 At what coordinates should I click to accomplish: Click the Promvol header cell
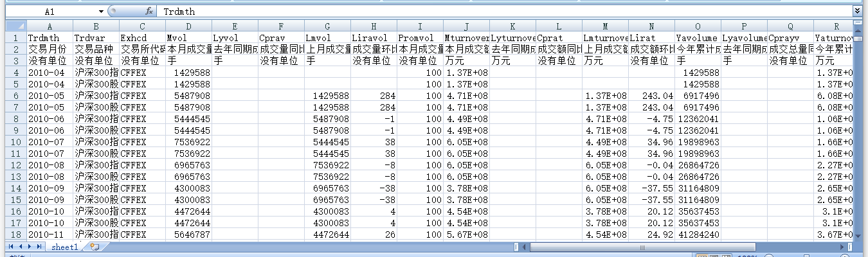point(420,38)
